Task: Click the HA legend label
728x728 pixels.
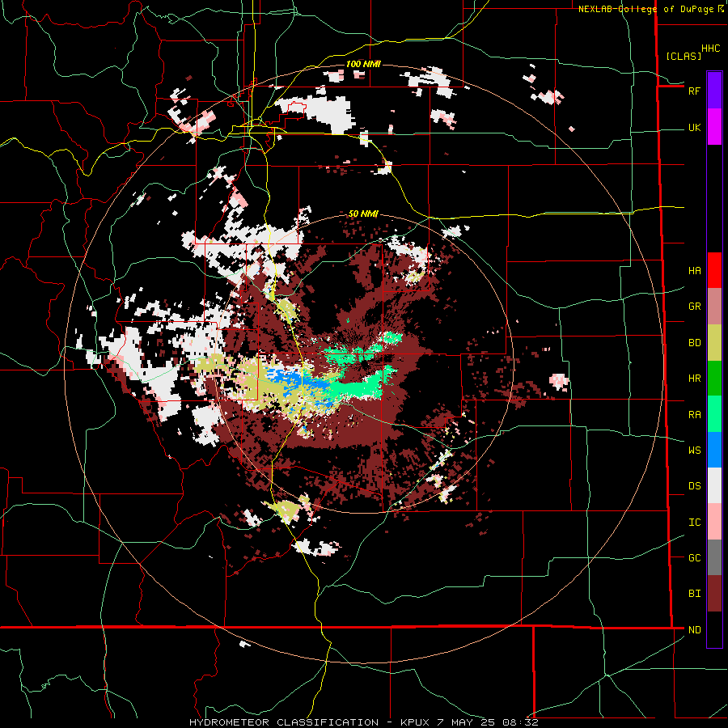Action: coord(694,271)
